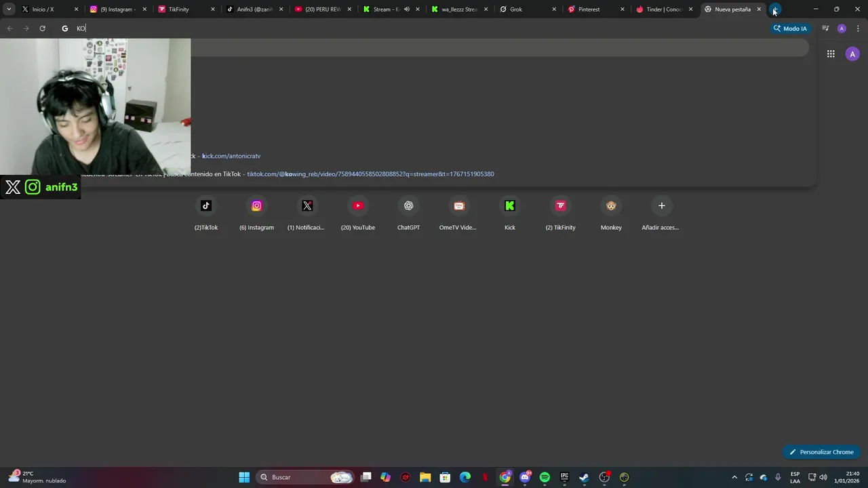Switch to the Pinterest tab

click(595, 9)
